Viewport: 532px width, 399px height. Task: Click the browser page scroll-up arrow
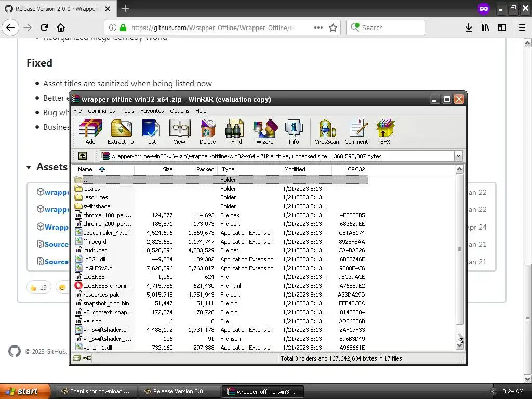pos(527,43)
